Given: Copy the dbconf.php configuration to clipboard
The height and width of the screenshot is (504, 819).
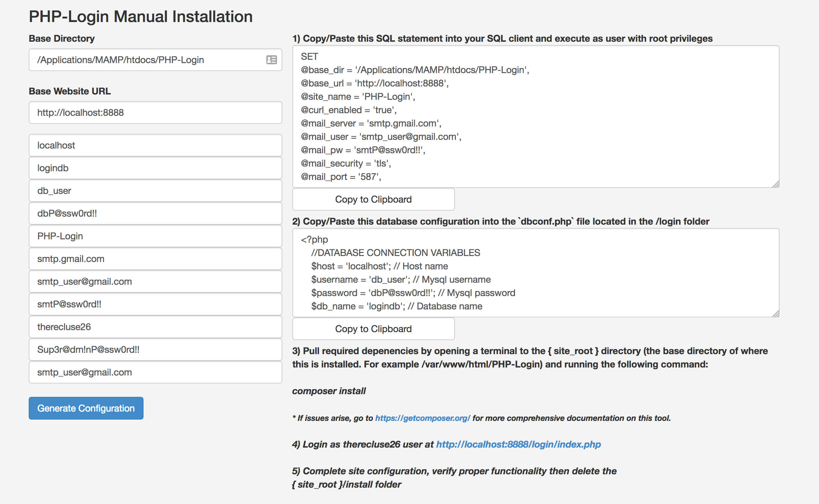Looking at the screenshot, I should (x=373, y=329).
